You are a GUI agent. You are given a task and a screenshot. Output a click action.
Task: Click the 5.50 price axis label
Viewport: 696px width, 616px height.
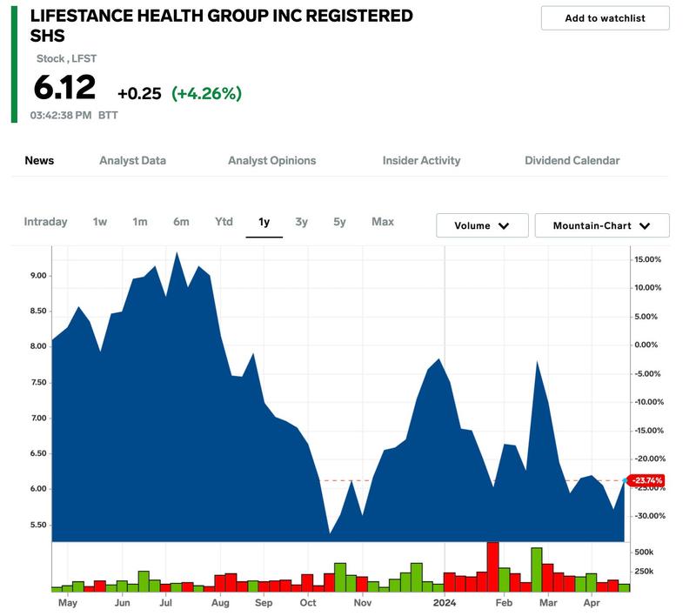click(x=38, y=525)
